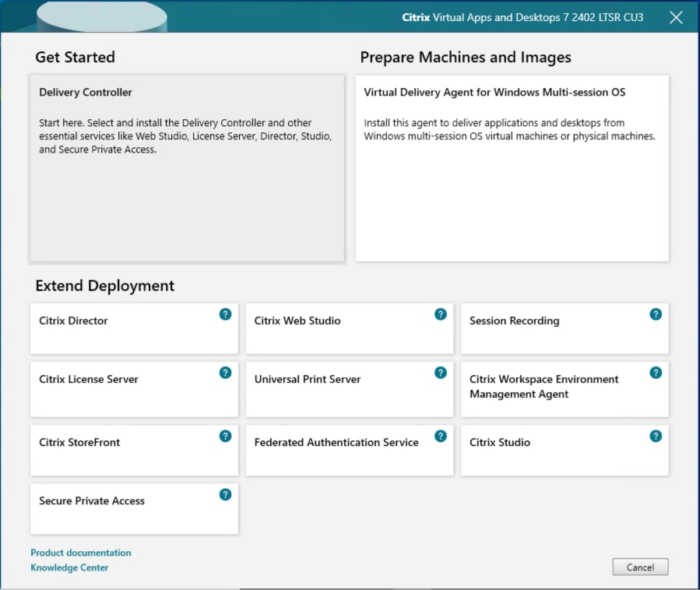Install Citrix Studio
The width and height of the screenshot is (700, 590).
(565, 451)
